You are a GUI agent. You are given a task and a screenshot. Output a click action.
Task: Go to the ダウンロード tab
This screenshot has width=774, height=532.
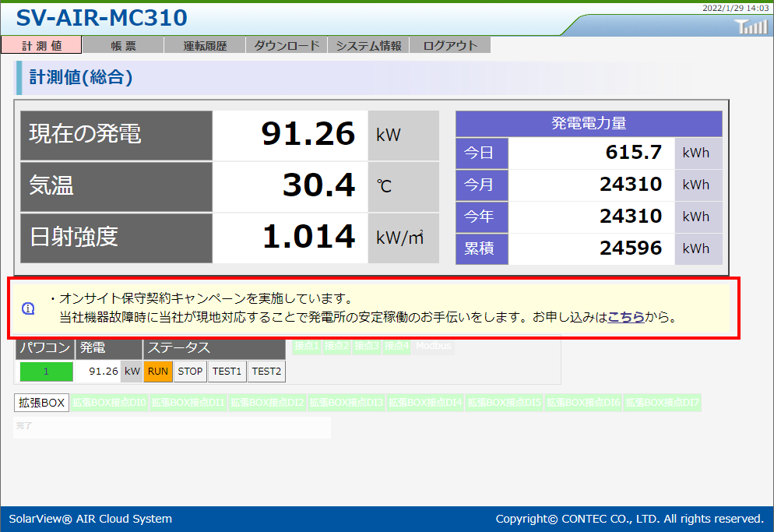[287, 46]
